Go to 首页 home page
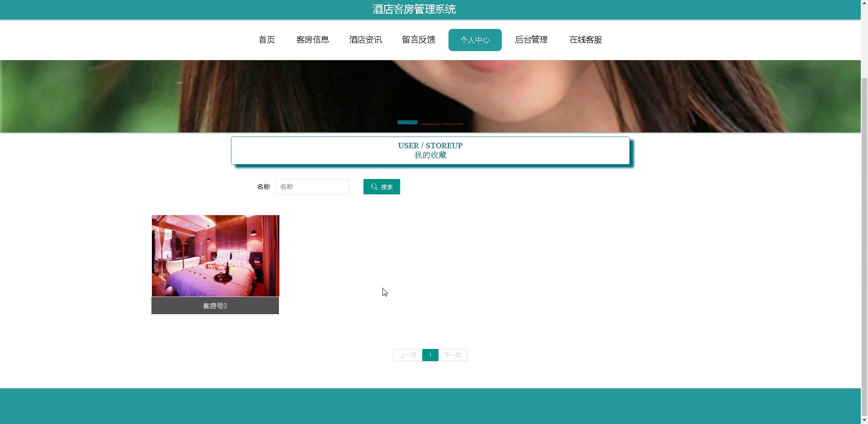Screen dimensions: 868x424 267,40
